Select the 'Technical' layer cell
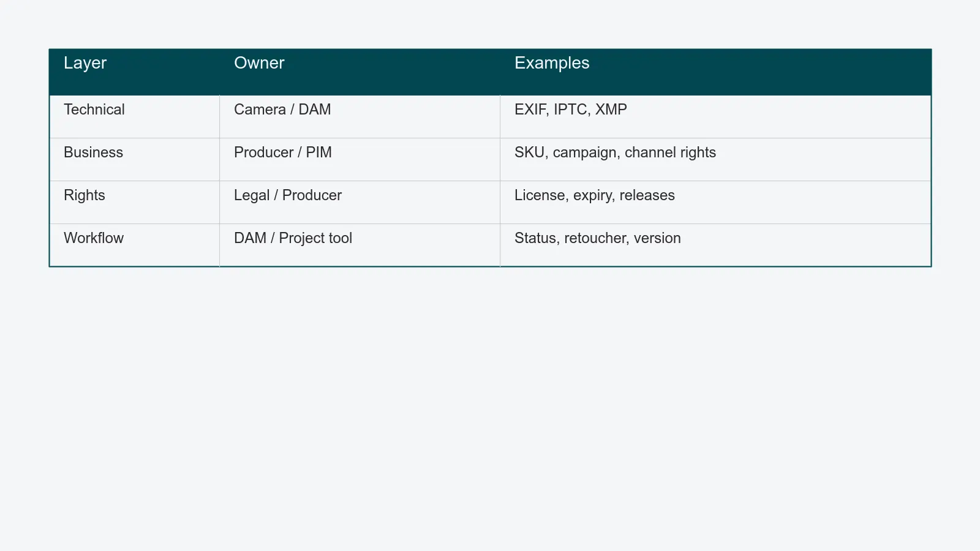Viewport: 980px width, 551px height. [134, 116]
